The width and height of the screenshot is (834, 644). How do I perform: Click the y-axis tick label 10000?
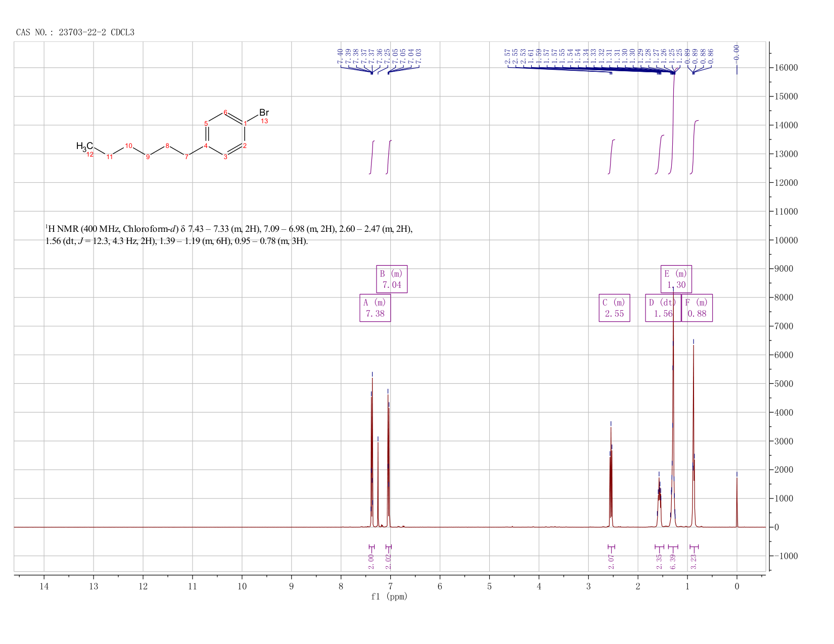(x=786, y=240)
